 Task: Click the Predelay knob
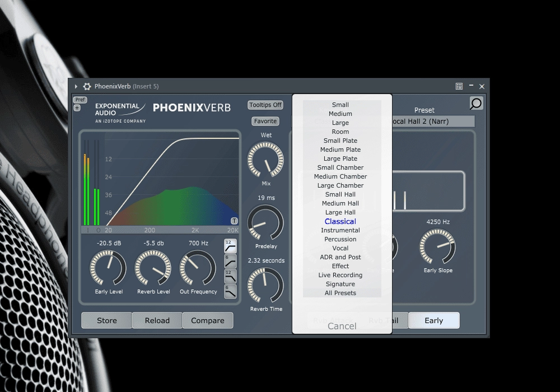click(x=265, y=222)
